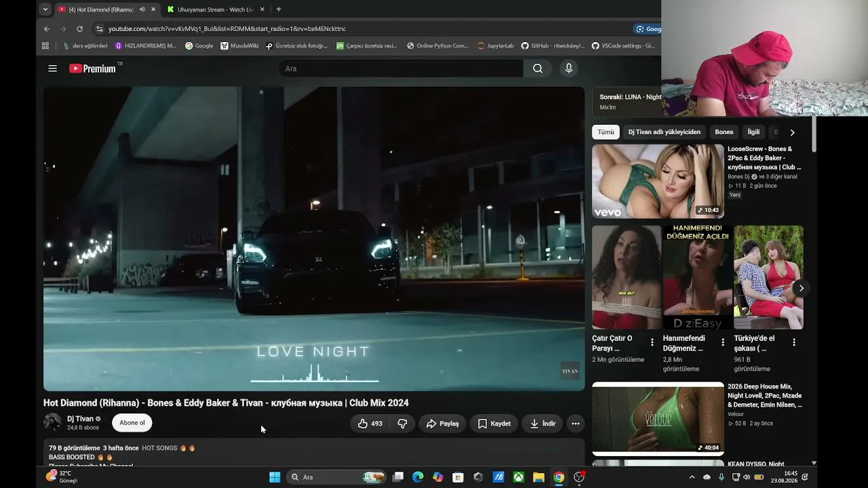Click the browser address bar URL

tap(227, 29)
